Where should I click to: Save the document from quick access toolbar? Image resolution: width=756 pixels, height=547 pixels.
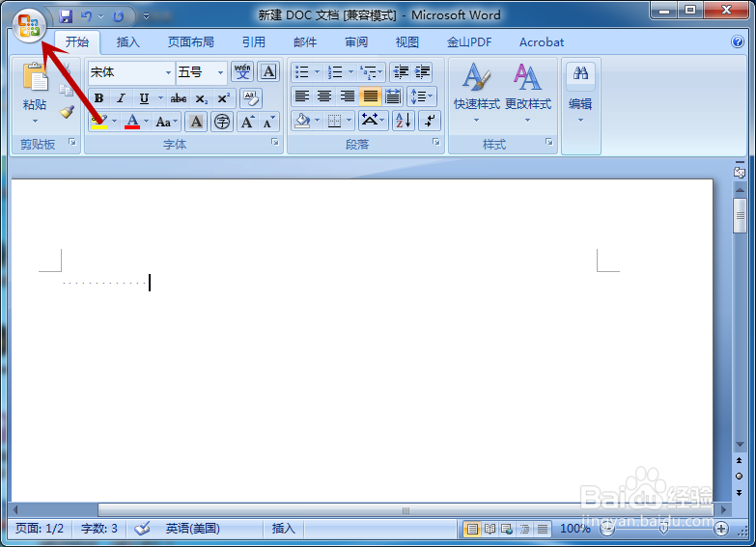(x=66, y=16)
